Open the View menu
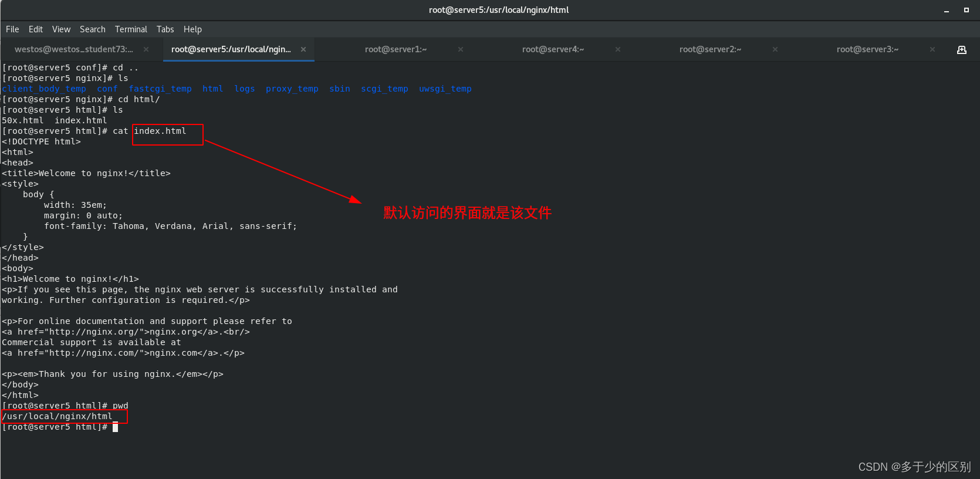The image size is (980, 479). (61, 29)
